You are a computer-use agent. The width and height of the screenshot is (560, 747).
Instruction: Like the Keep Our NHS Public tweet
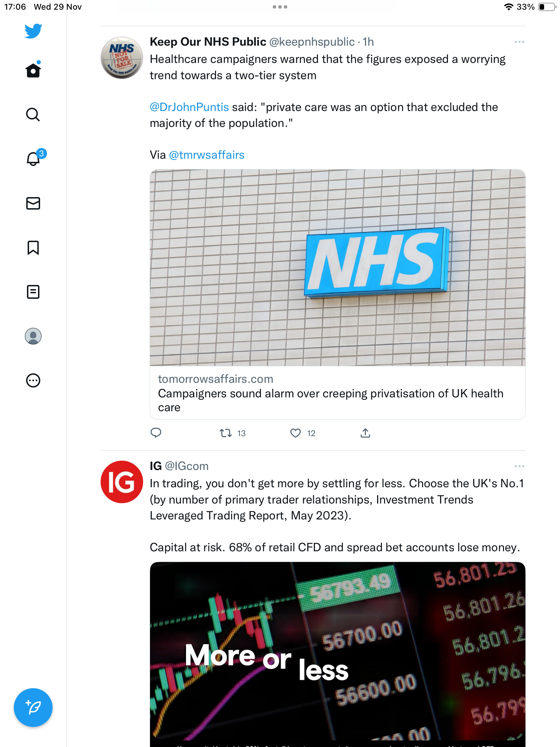coord(296,433)
